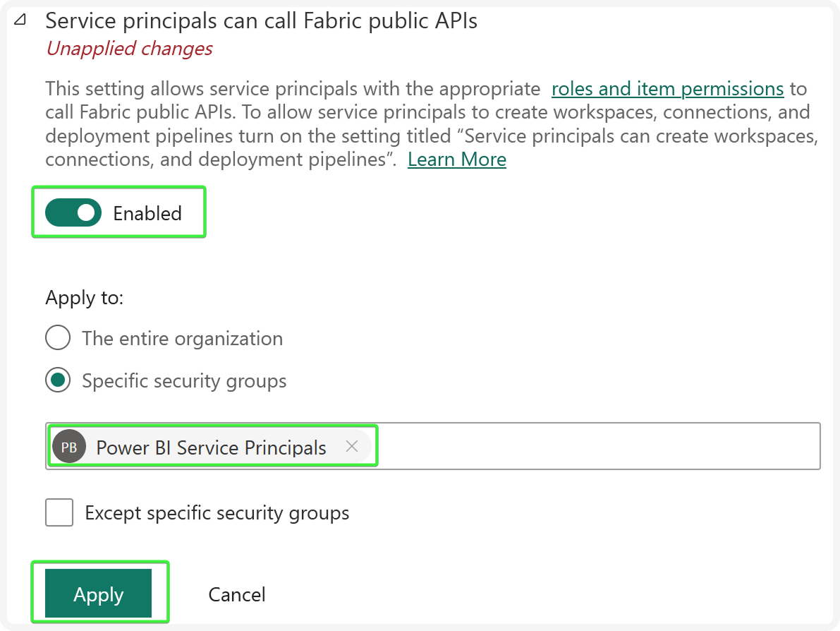Disable the Enabled toggle switch
Screen dimensions: 840x631
tap(73, 212)
